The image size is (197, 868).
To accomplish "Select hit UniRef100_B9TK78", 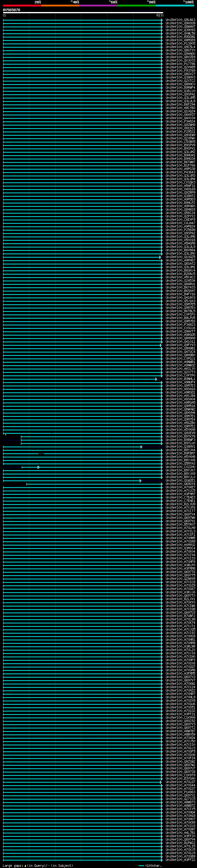I will point(180,436).
